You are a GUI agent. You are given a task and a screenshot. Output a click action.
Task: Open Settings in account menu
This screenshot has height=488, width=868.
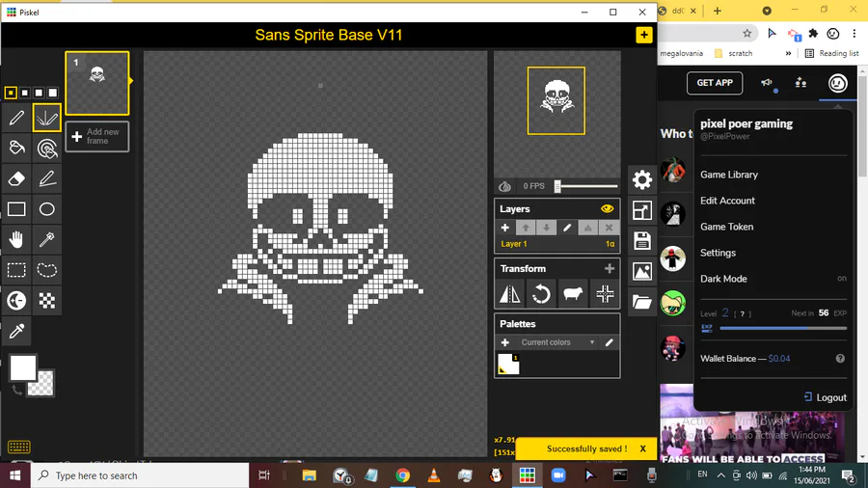(718, 253)
